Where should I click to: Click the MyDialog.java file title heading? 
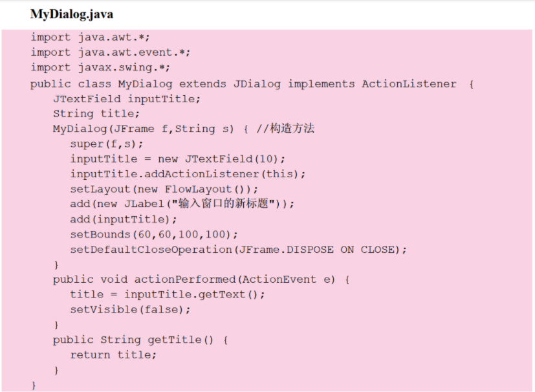(71, 14)
